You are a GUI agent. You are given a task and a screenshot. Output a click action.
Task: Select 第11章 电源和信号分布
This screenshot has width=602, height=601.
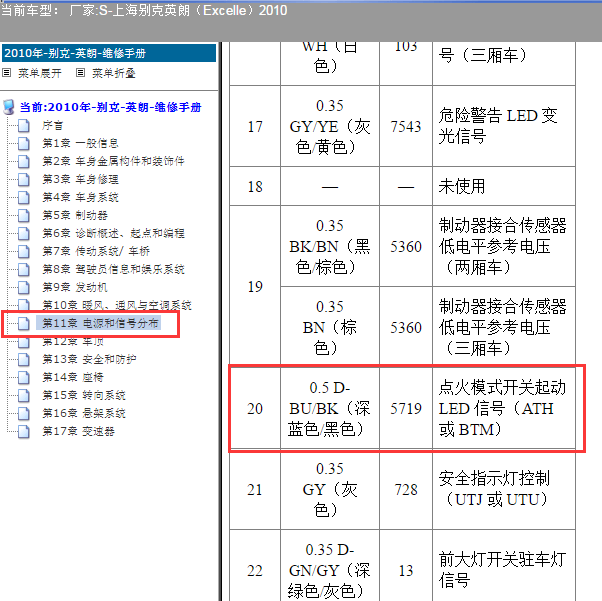point(100,323)
